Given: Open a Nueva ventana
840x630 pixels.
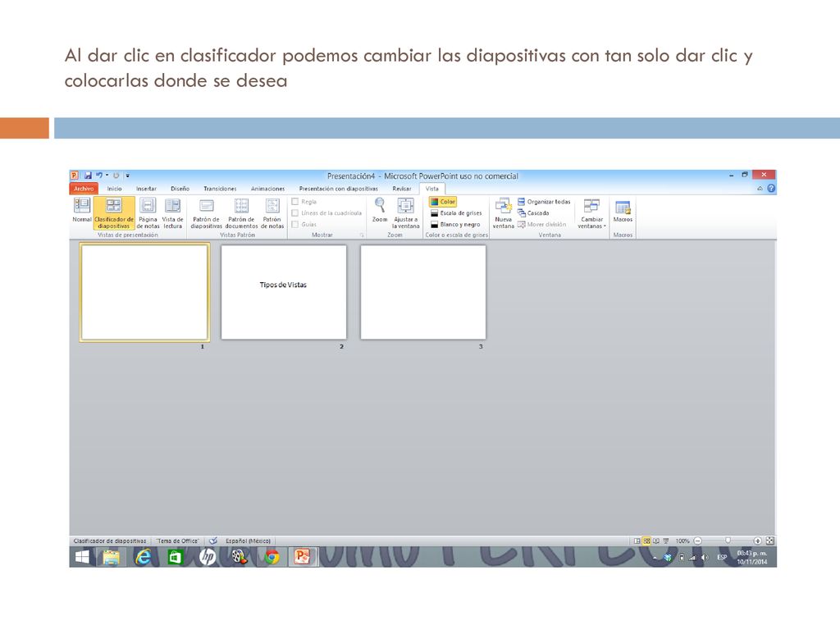Looking at the screenshot, I should coord(503,212).
